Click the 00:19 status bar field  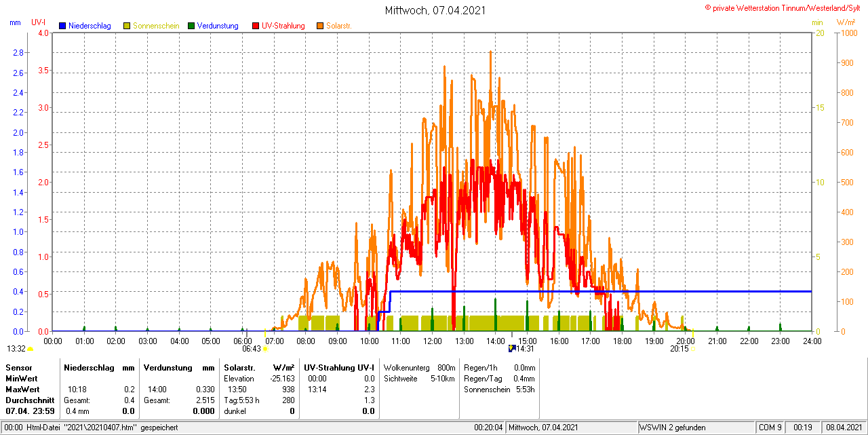click(x=803, y=428)
